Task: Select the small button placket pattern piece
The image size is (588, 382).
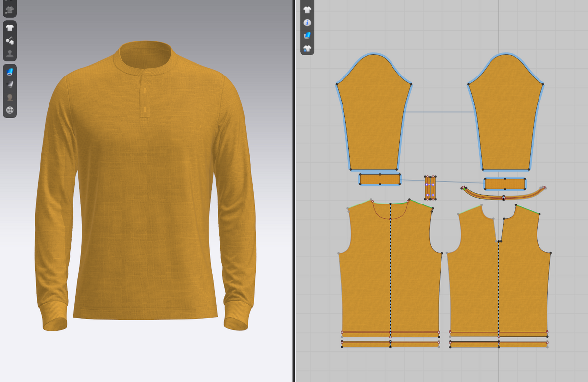Action: click(430, 187)
